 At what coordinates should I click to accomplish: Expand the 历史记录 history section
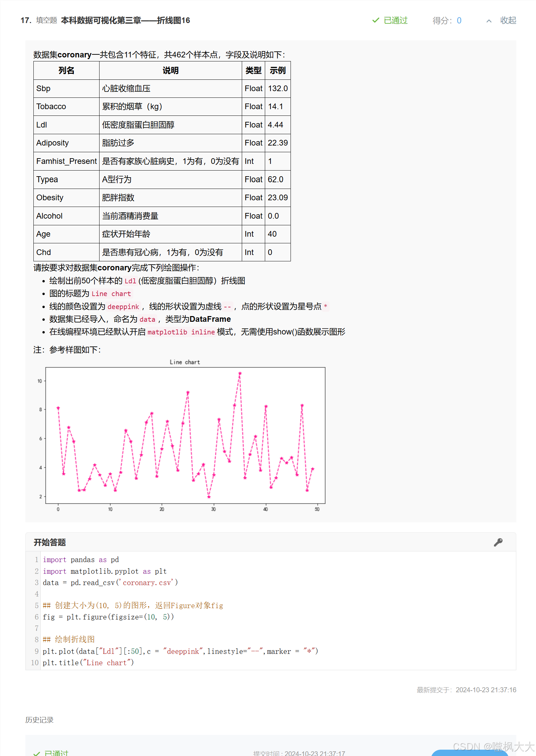point(39,720)
